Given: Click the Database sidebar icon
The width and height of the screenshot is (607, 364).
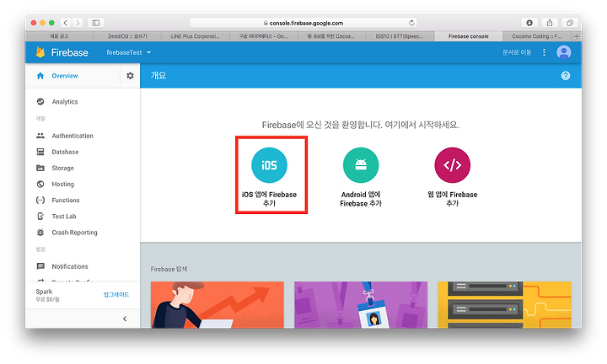Looking at the screenshot, I should [40, 152].
